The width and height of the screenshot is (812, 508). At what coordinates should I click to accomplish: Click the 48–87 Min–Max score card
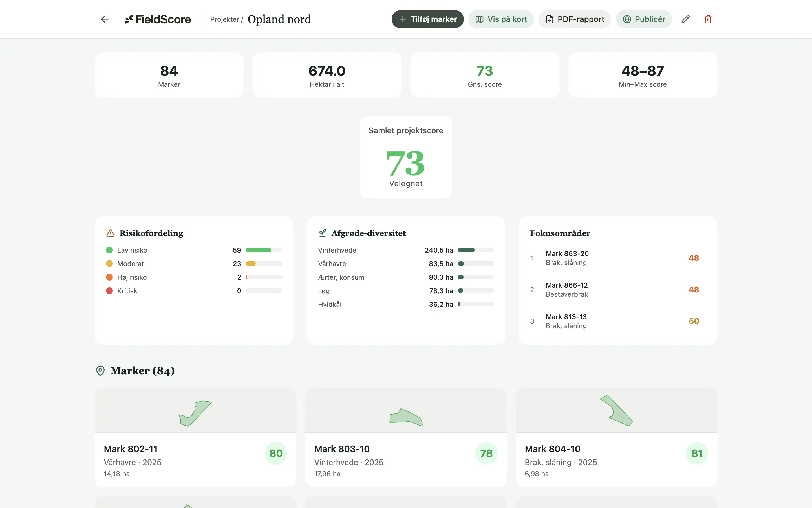click(643, 75)
